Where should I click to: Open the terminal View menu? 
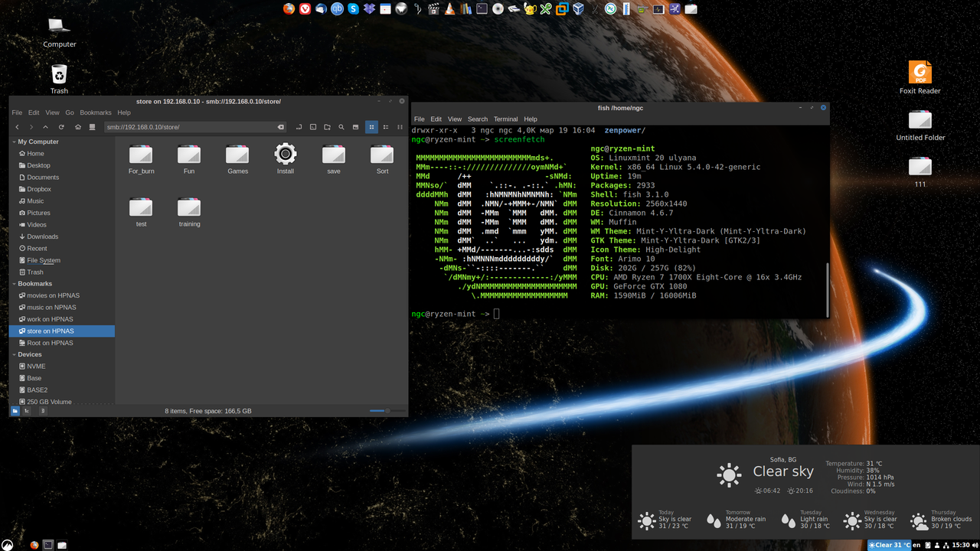point(455,119)
